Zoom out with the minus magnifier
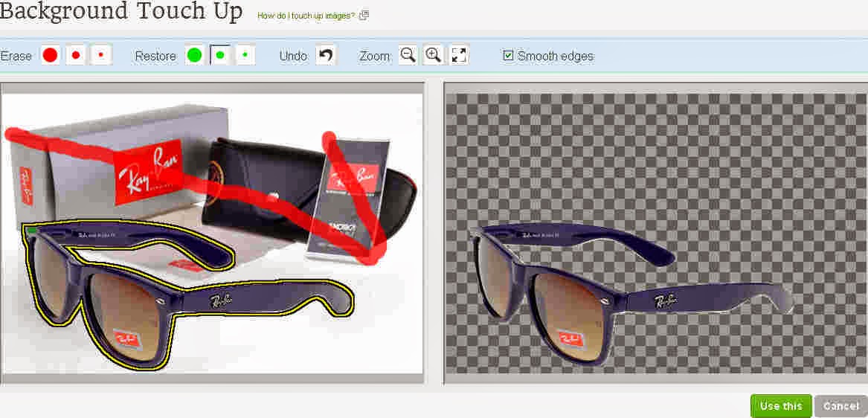The height and width of the screenshot is (418, 868). pyautogui.click(x=408, y=55)
